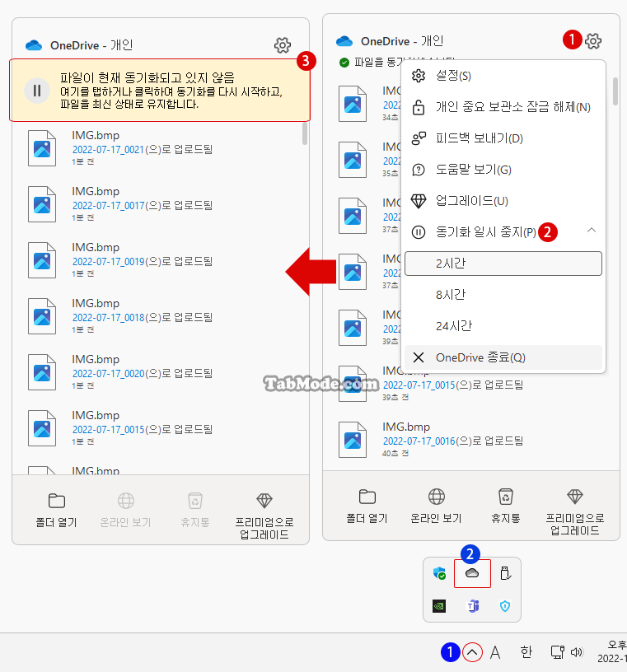This screenshot has height=672, width=627.
Task: Click feedback icon in menu
Action: (419, 138)
